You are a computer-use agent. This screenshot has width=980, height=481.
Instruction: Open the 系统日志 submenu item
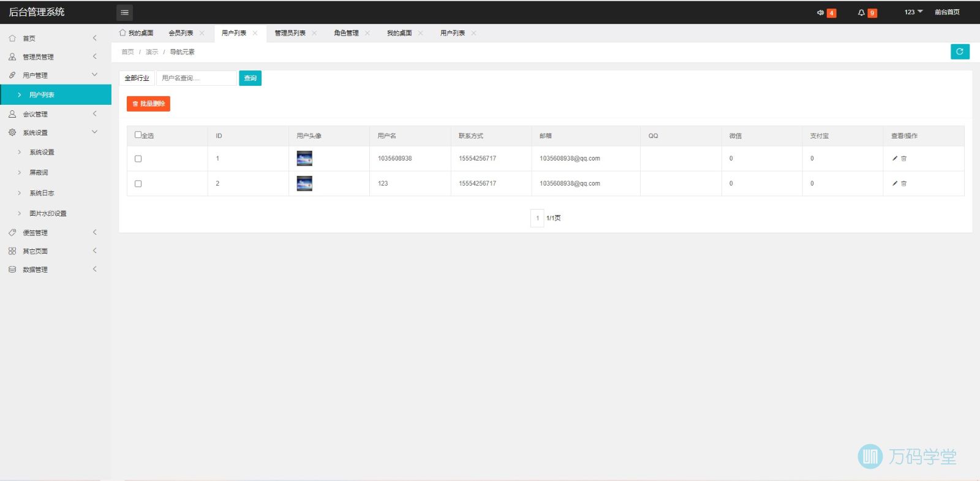[42, 193]
